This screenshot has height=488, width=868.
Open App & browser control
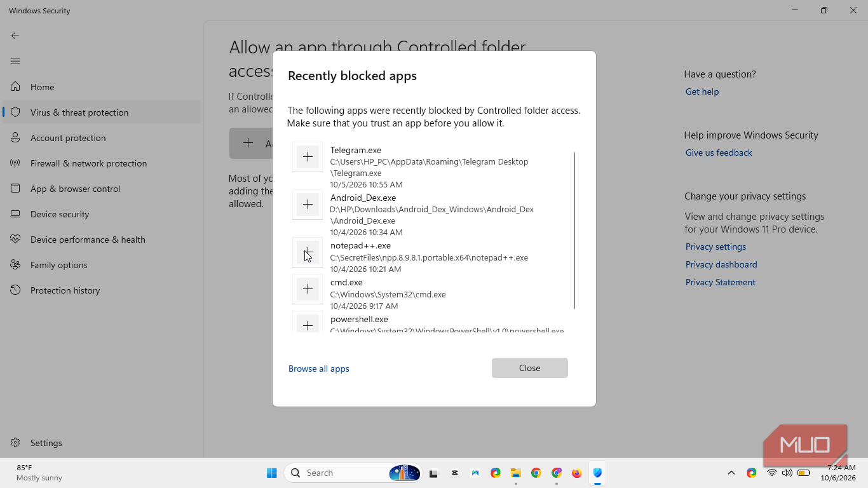tap(102, 189)
